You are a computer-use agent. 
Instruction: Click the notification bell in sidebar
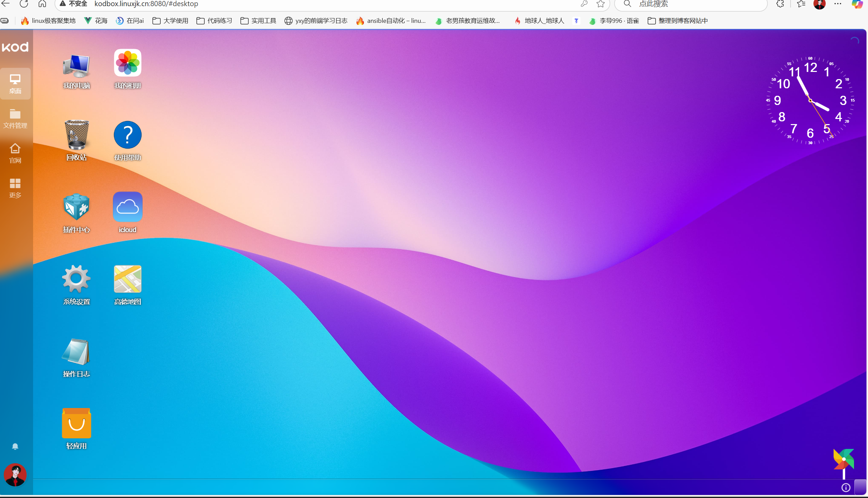[15, 446]
